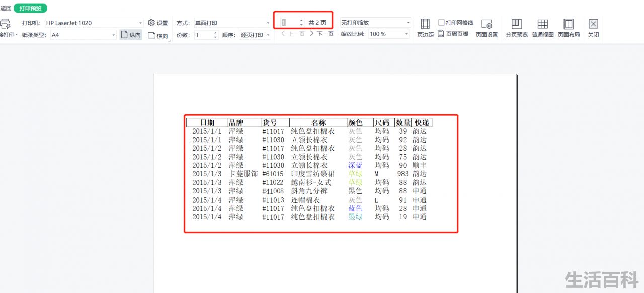Enable the 打印网格线 checkbox
Screen dimensions: 644x293
click(x=441, y=23)
